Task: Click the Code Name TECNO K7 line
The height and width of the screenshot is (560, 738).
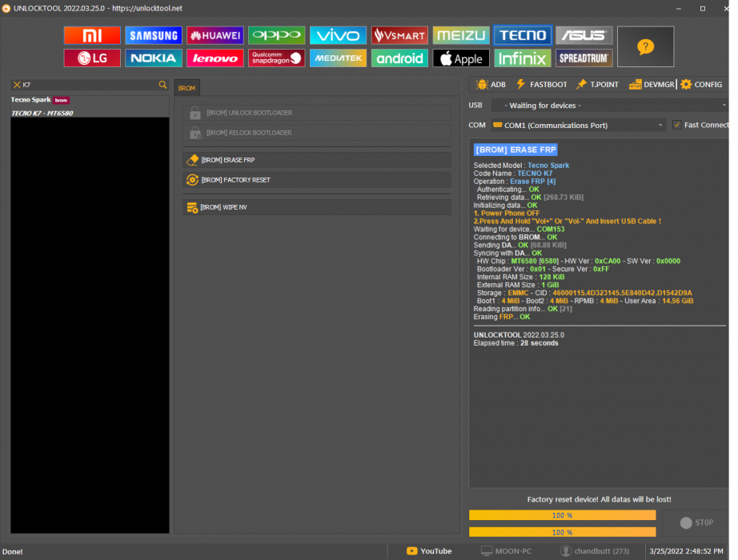Action: click(x=513, y=173)
